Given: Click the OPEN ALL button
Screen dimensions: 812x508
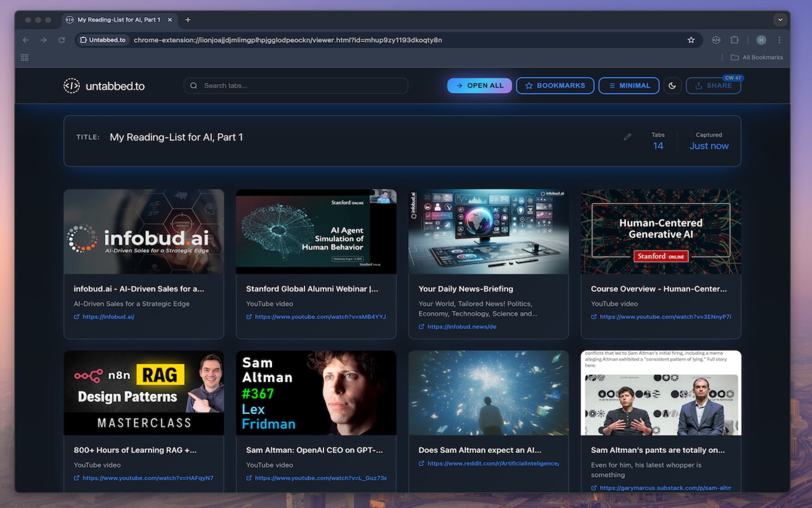Looking at the screenshot, I should click(480, 86).
